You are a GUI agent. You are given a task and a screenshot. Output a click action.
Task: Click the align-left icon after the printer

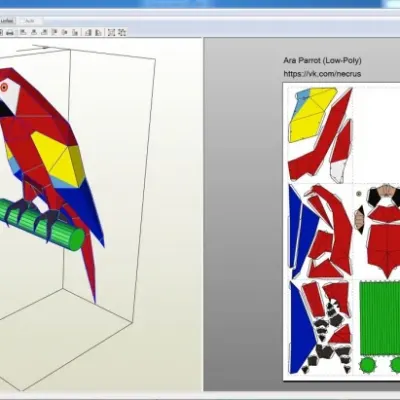pos(23,32)
